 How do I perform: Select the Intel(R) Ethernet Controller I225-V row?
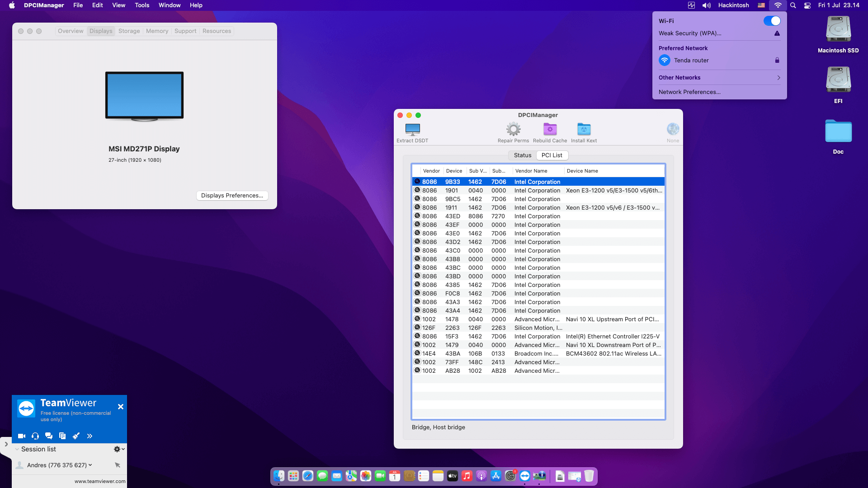click(x=538, y=336)
